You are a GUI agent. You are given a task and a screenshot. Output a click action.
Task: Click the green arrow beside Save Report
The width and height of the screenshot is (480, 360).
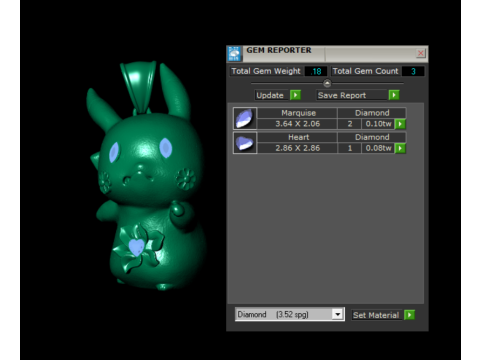394,95
